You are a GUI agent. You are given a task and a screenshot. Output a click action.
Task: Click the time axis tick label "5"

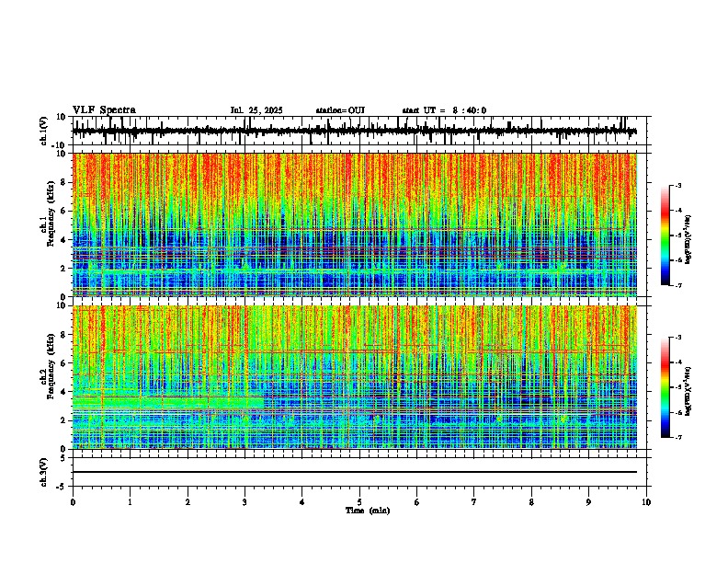359,502
